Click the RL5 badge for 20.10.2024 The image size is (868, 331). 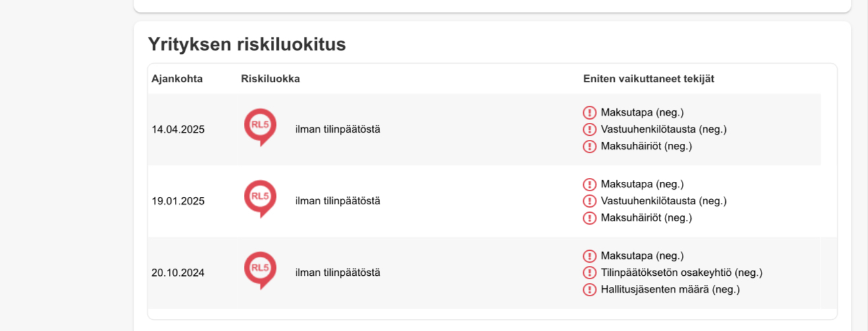(x=260, y=269)
